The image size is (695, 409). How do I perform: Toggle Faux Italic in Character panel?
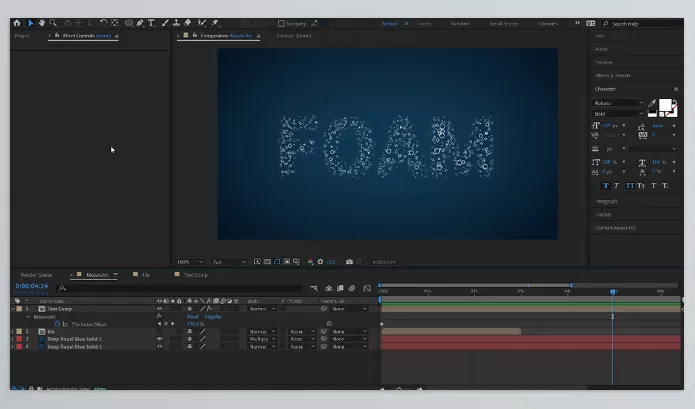[617, 186]
